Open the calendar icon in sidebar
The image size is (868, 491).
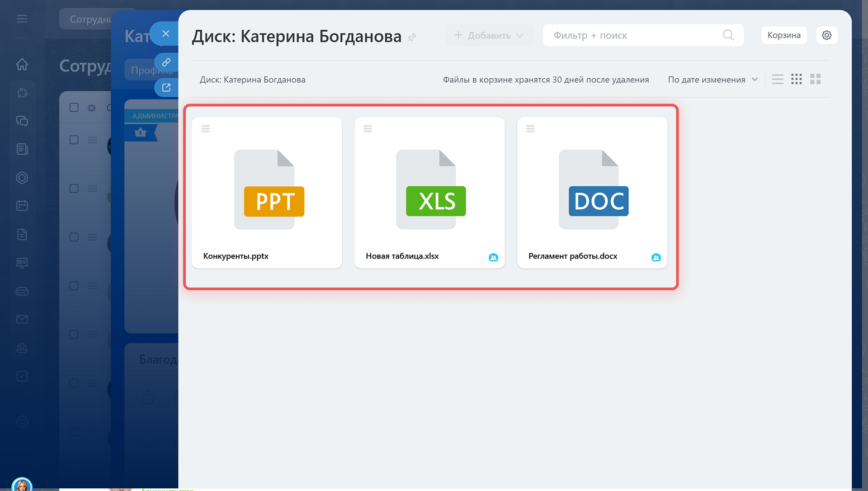[22, 206]
